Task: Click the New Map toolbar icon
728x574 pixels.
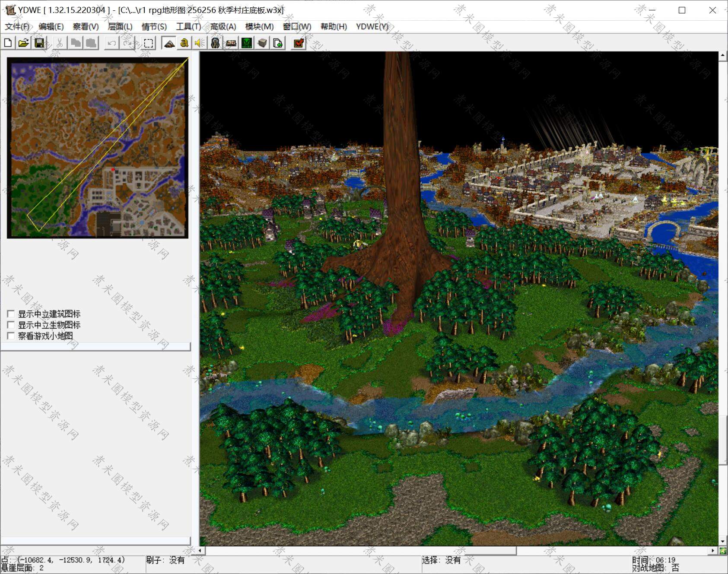Action: tap(8, 43)
